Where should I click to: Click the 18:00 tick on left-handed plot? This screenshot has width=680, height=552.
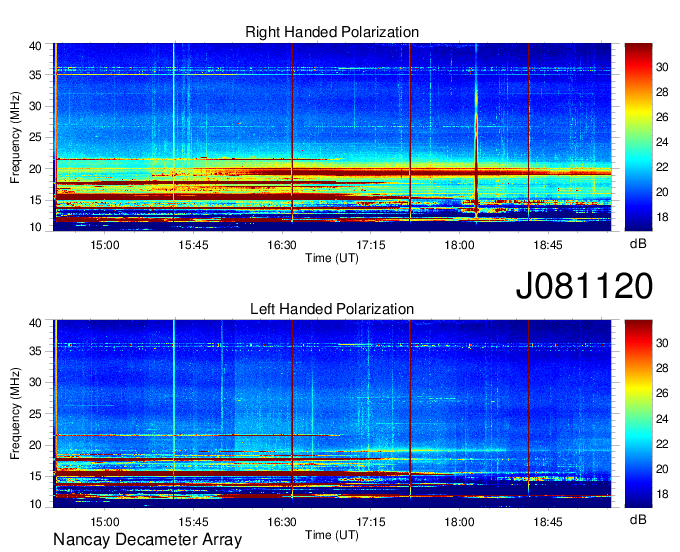tap(459, 522)
